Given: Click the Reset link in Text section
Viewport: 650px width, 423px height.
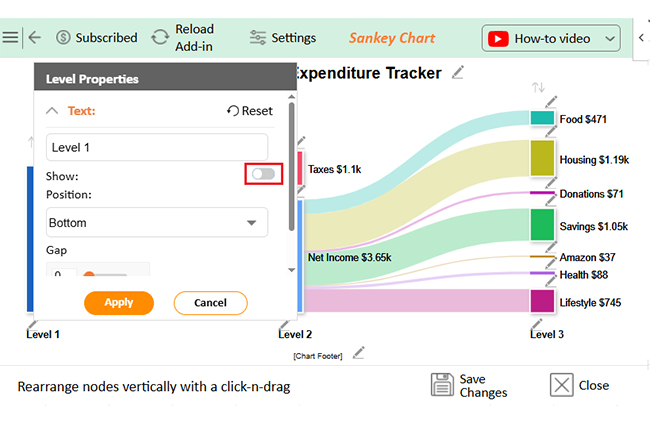Looking at the screenshot, I should coord(250,111).
